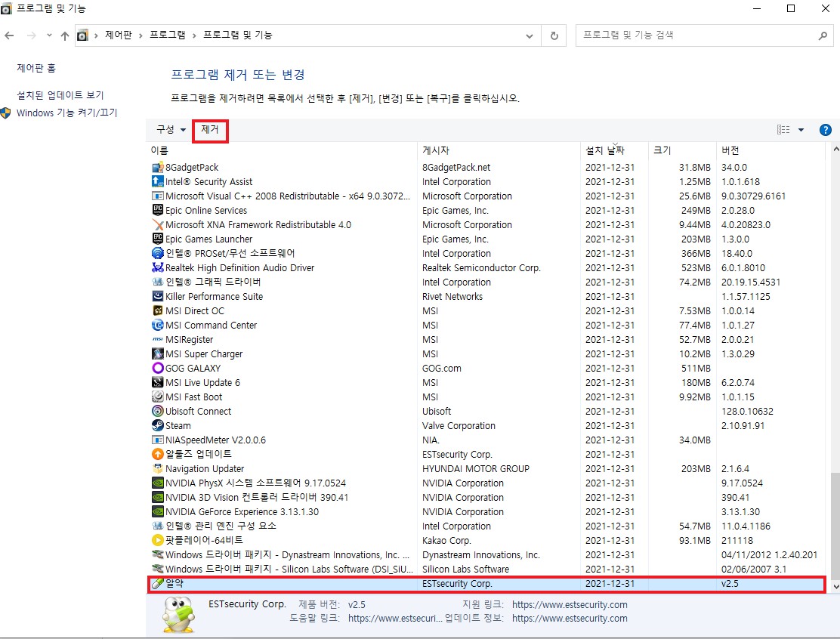Click the Microsoft XNA Framework icon
Screen dimensions: 840x639
point(157,225)
